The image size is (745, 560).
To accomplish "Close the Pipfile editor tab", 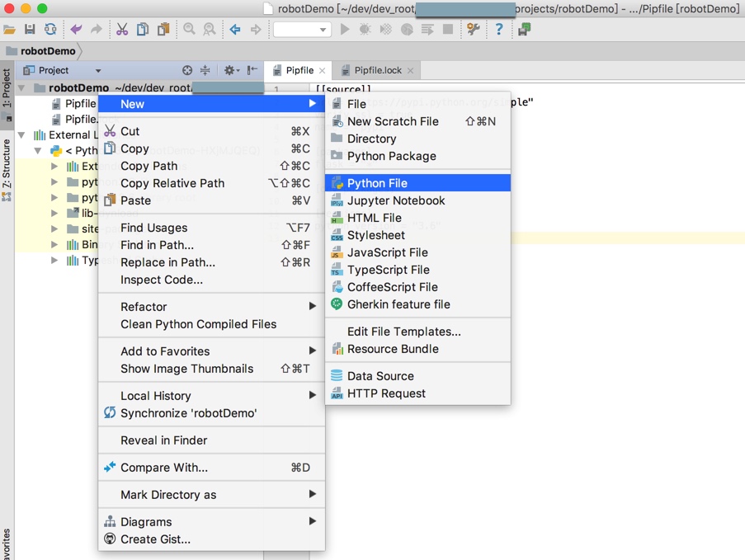I will pyautogui.click(x=322, y=70).
